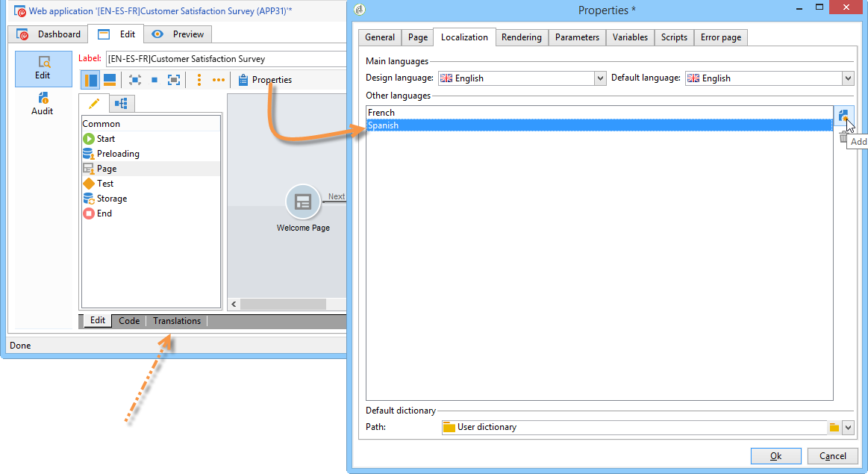
Task: Open the Default language dropdown
Action: tap(848, 78)
